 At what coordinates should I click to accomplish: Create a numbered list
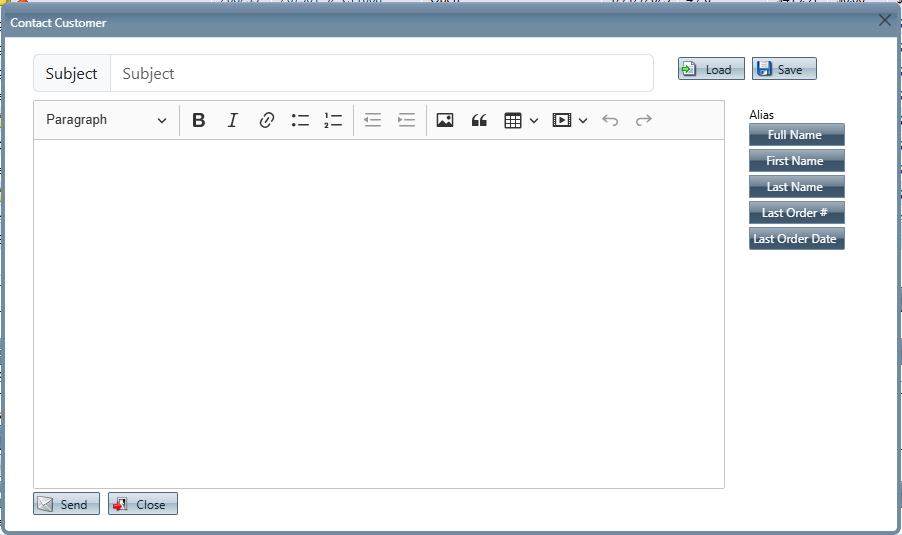[x=333, y=120]
